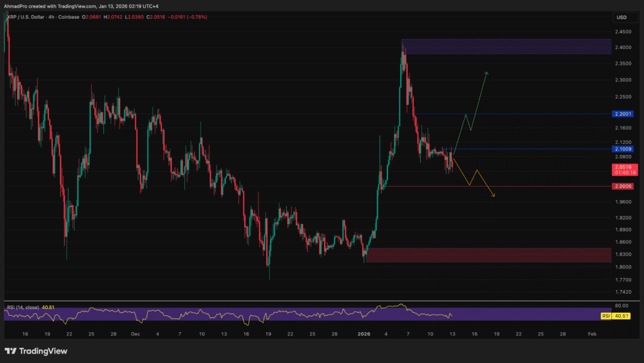Click the RSI 40.51 value tag

click(621, 316)
